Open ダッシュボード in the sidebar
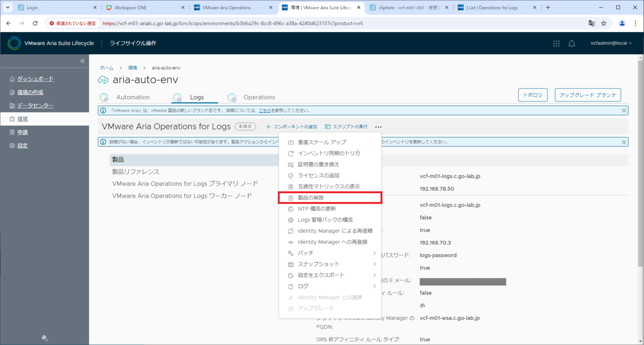The width and height of the screenshot is (644, 345). pyautogui.click(x=35, y=79)
